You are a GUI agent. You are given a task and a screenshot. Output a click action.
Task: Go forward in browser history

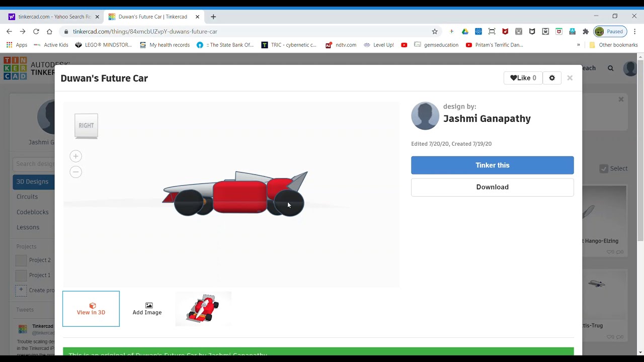(x=23, y=31)
